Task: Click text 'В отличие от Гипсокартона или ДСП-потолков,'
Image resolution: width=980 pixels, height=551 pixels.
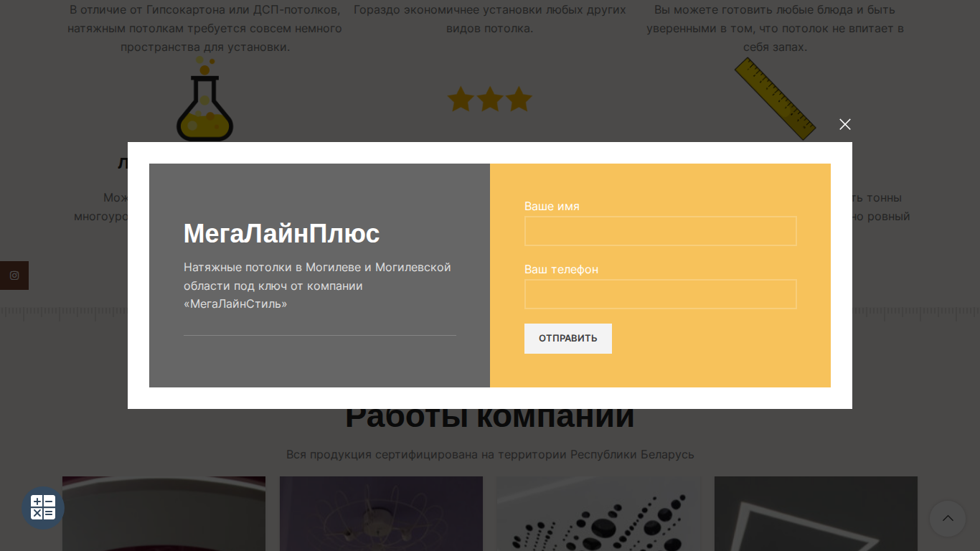Action: (205, 10)
